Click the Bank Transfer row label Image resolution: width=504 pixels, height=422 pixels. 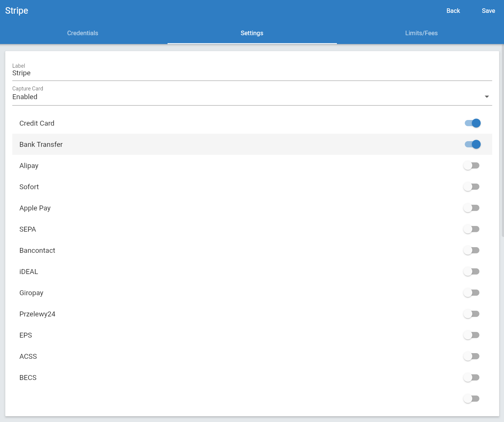tap(41, 144)
